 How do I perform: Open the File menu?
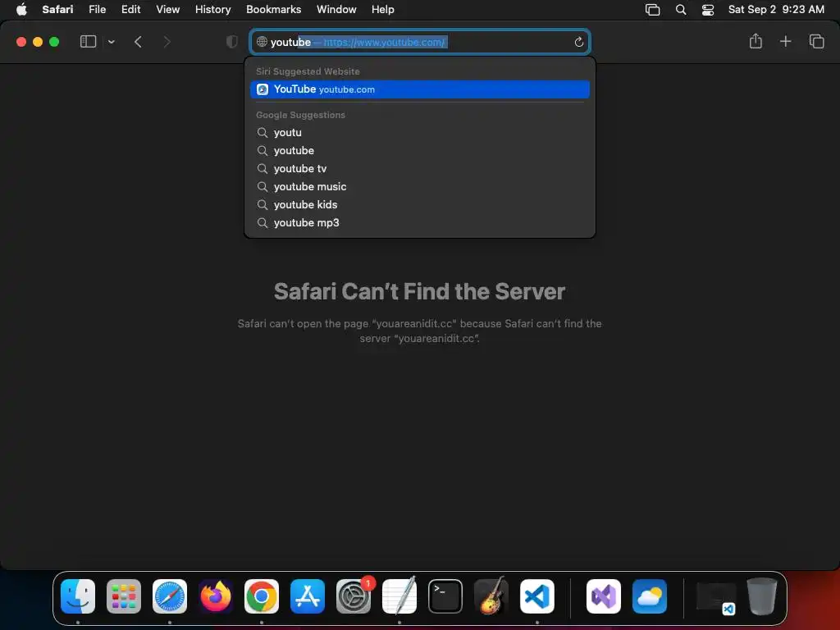click(x=97, y=9)
